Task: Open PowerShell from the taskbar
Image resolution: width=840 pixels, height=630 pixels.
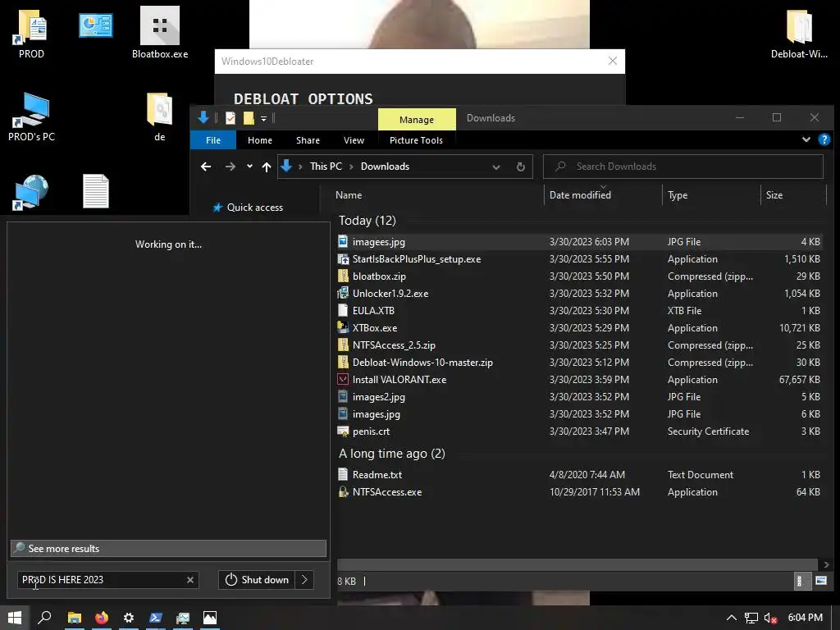Action: point(155,618)
